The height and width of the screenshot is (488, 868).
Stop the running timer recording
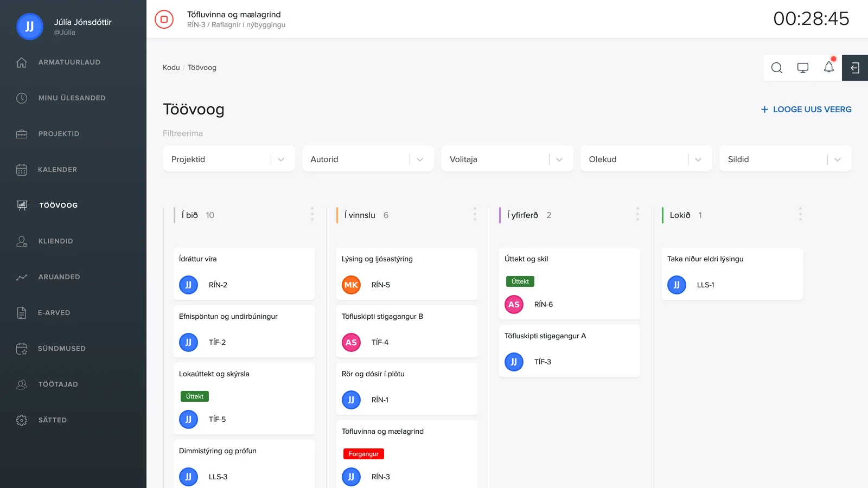[164, 19]
